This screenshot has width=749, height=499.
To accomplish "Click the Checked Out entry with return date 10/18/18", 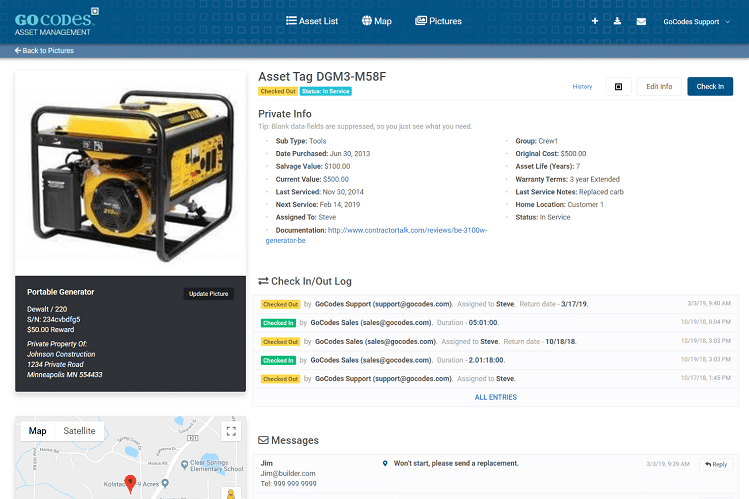I will (x=495, y=341).
